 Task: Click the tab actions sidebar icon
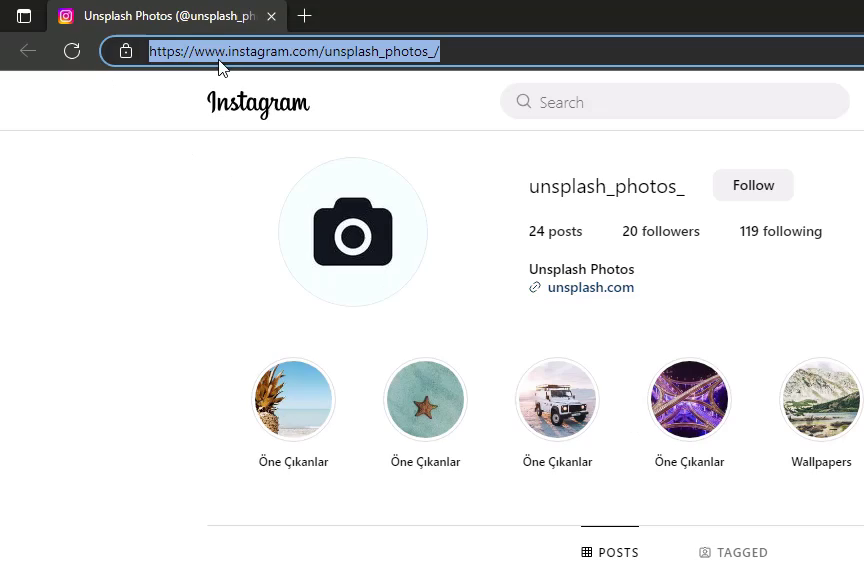(24, 16)
